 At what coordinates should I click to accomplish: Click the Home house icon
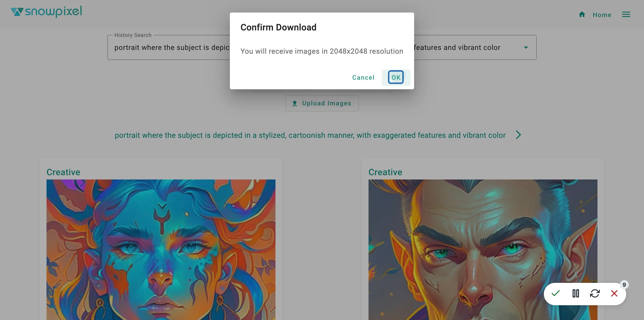[582, 15]
